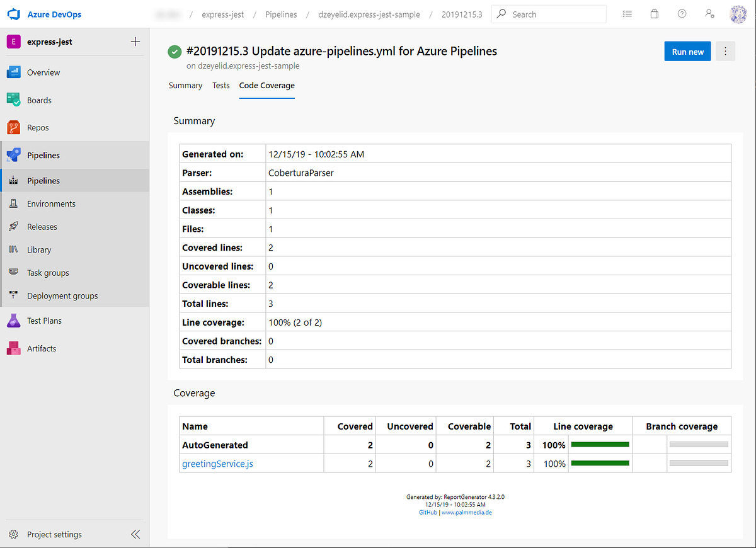Screen dimensions: 756x548
Task: Open the help question mark menu
Action: 682,13
